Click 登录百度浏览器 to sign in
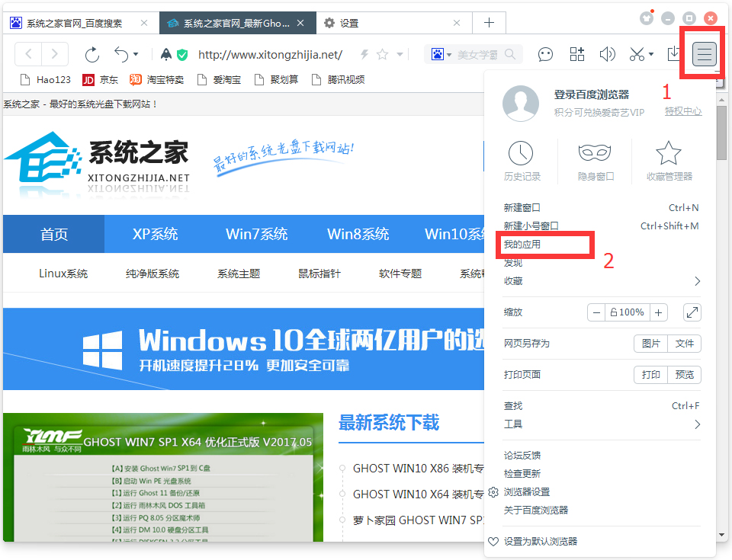Viewport: 732px width, 560px height. [592, 94]
